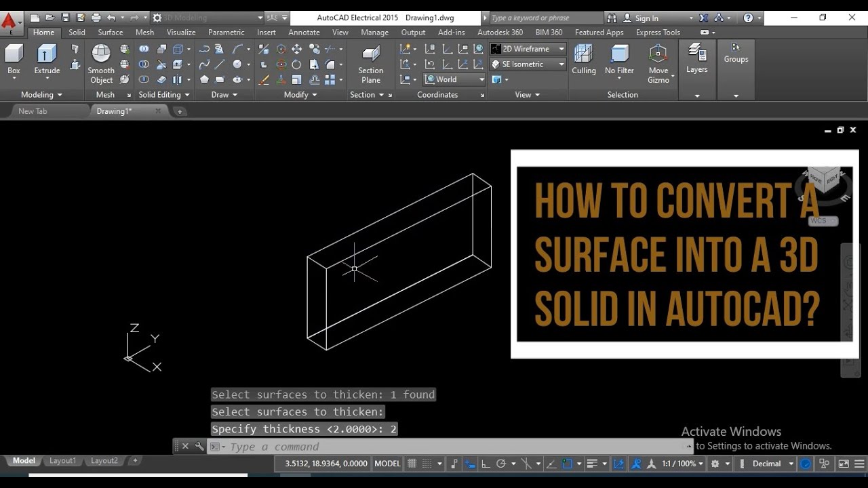The width and height of the screenshot is (868, 488).
Task: Toggle MODEL space button in status bar
Action: (x=387, y=464)
